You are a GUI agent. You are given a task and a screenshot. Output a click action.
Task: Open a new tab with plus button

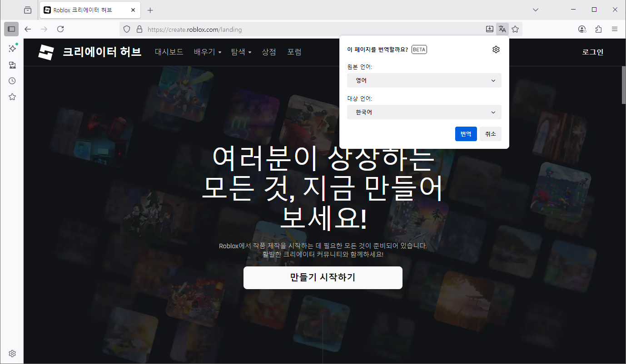click(150, 10)
